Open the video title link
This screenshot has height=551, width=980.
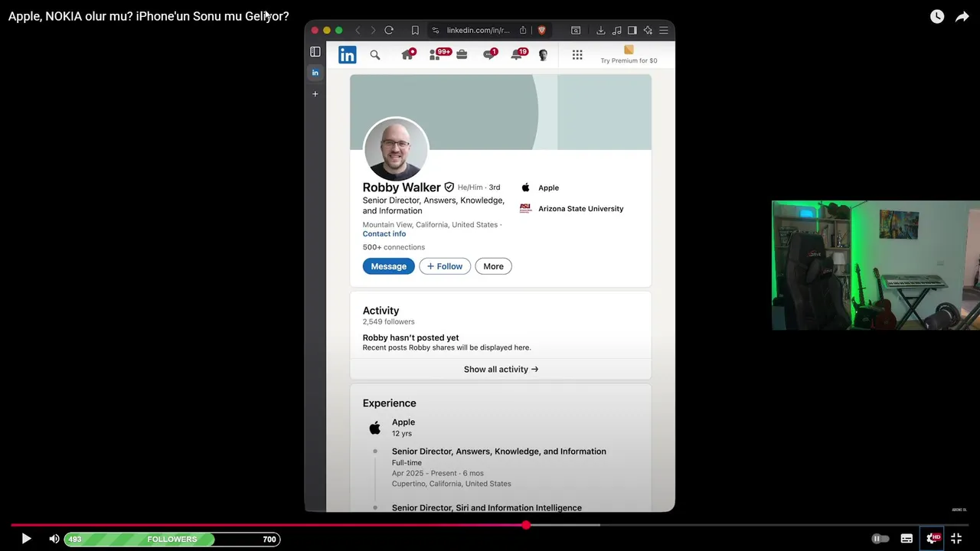149,16
